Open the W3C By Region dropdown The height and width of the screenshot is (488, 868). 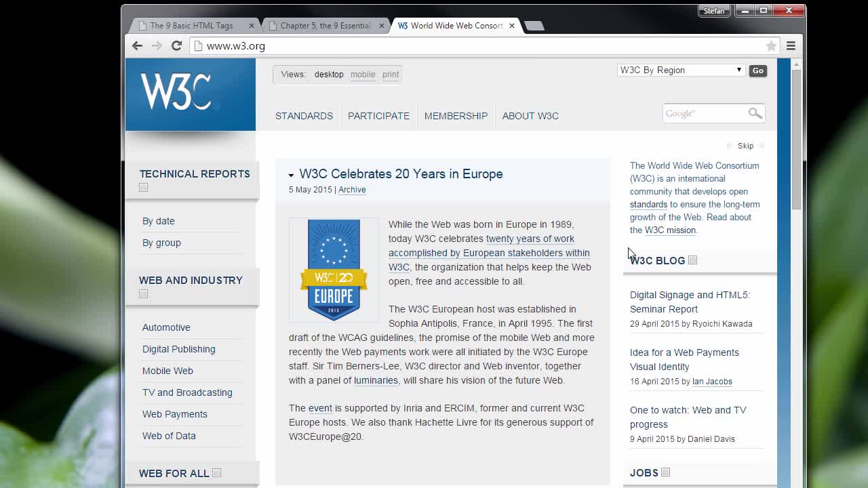coord(681,70)
